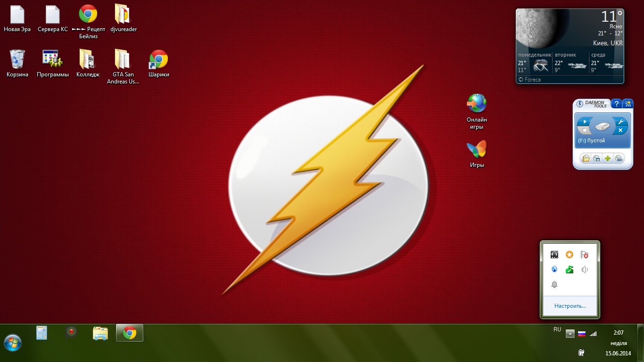Select the Рецепт Бейлиз Chrome shortcut

click(88, 22)
